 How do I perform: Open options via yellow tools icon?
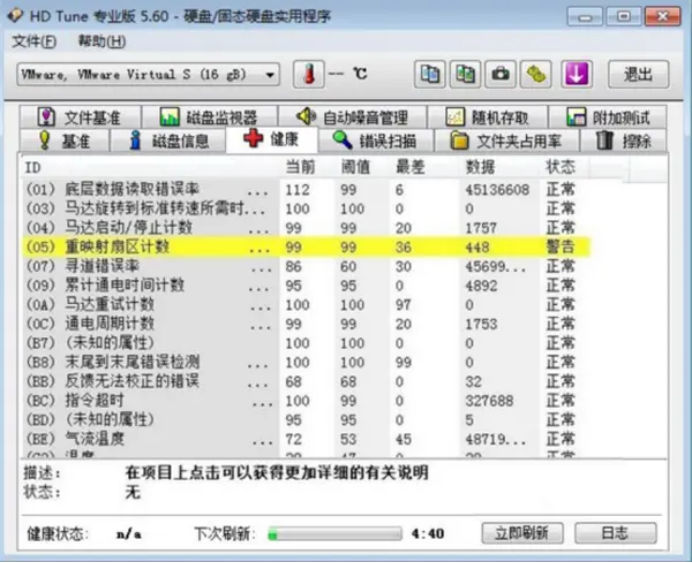point(536,74)
